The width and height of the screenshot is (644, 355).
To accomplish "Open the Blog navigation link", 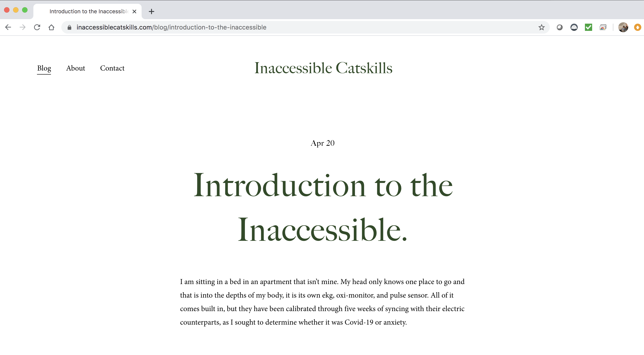I will point(44,68).
